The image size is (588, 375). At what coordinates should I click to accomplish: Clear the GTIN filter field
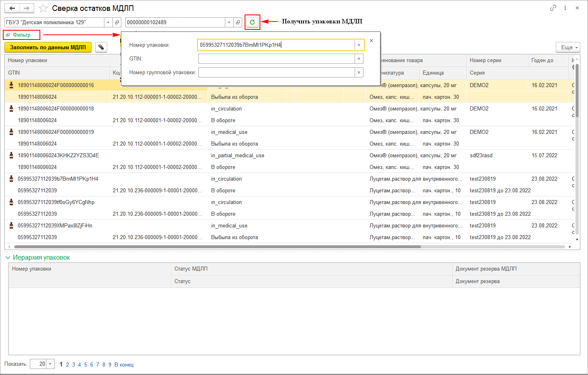[359, 59]
